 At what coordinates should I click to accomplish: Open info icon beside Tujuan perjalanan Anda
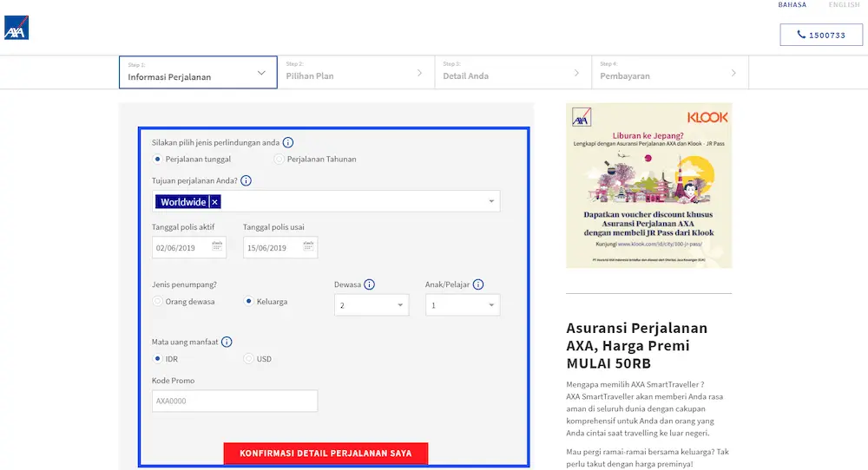tap(246, 181)
